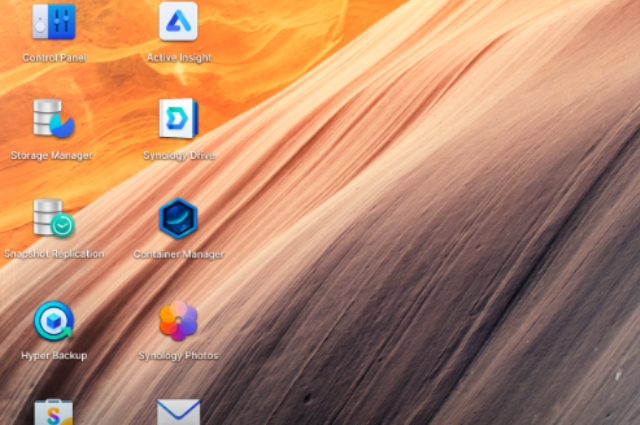Open the Package Center shopping bag icon
This screenshot has height=425, width=640.
53,412
